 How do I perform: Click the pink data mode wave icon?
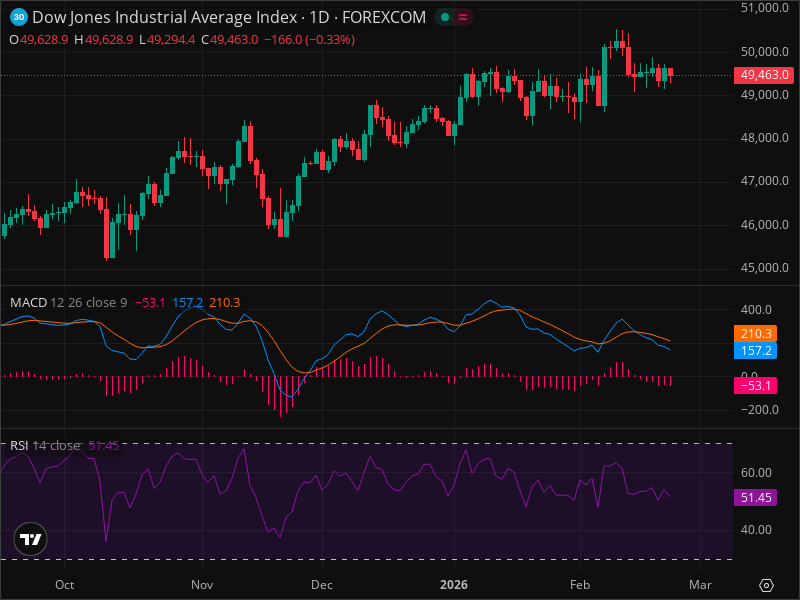tap(463, 17)
